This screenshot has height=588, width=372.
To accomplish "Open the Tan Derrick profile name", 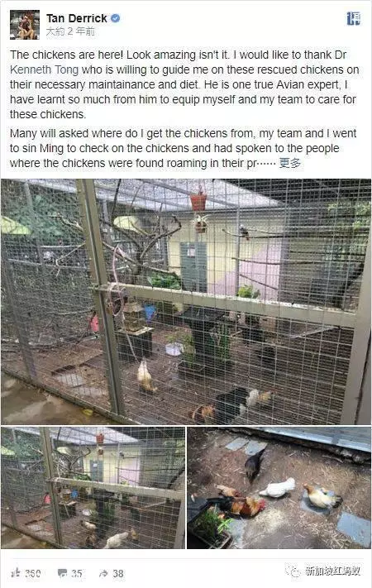I will tap(77, 18).
